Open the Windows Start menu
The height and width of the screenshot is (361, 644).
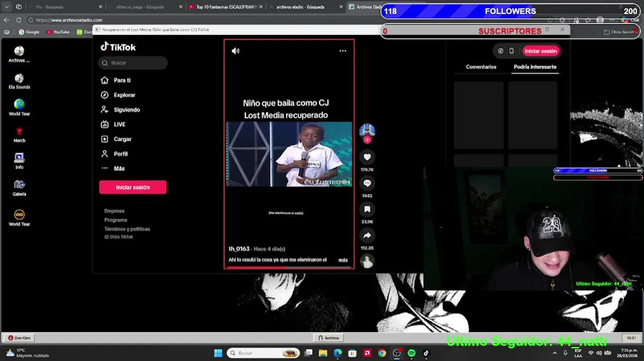[218, 353]
